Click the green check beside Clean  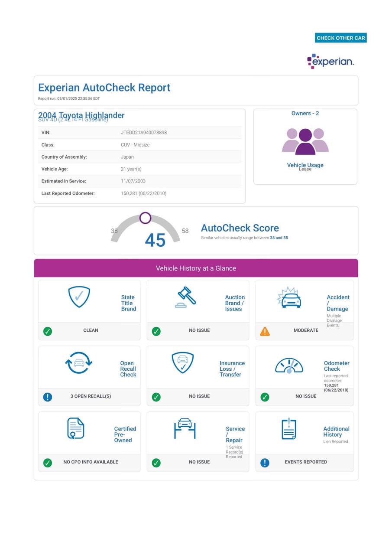pos(48,331)
